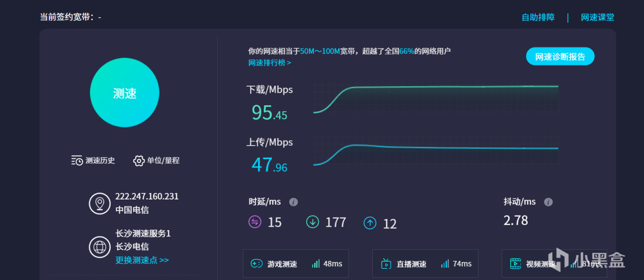The width and height of the screenshot is (644, 280).
Task: Open the 网速排行榜 ranking link
Action: pyautogui.click(x=270, y=63)
